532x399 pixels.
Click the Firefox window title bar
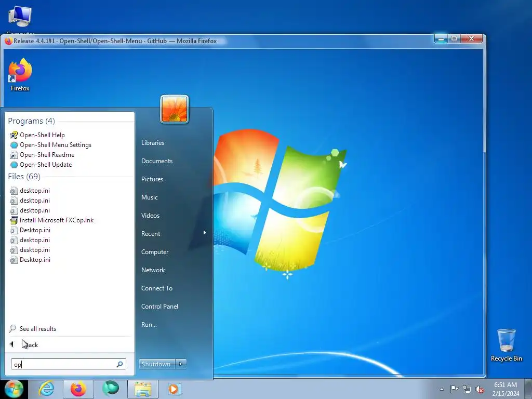pyautogui.click(x=217, y=41)
